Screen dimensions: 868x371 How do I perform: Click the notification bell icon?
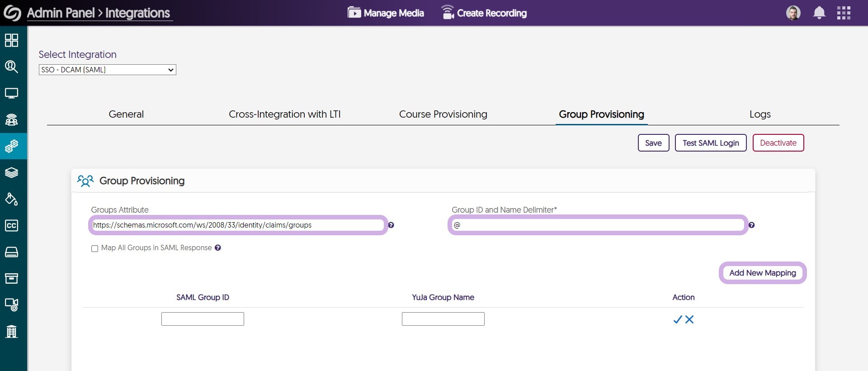[819, 13]
